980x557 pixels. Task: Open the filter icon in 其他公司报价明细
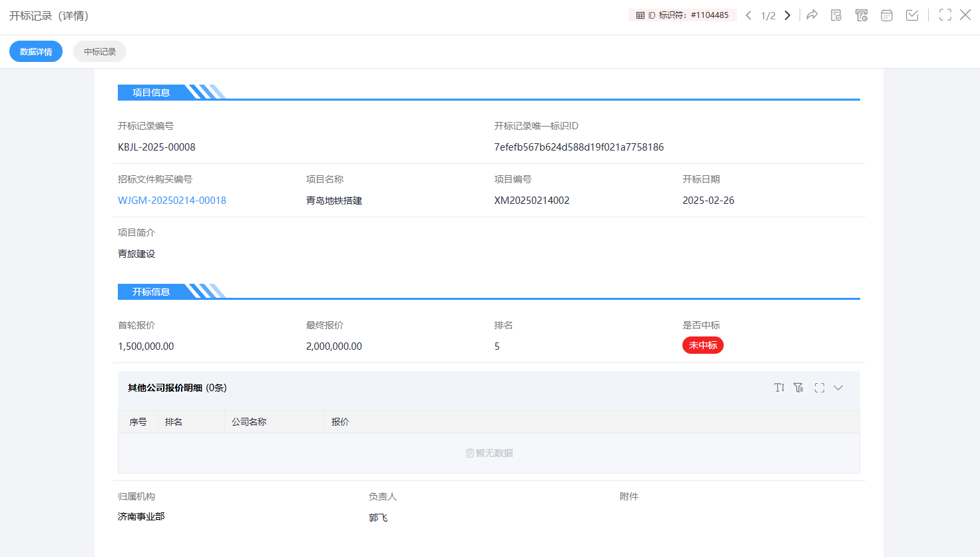798,388
